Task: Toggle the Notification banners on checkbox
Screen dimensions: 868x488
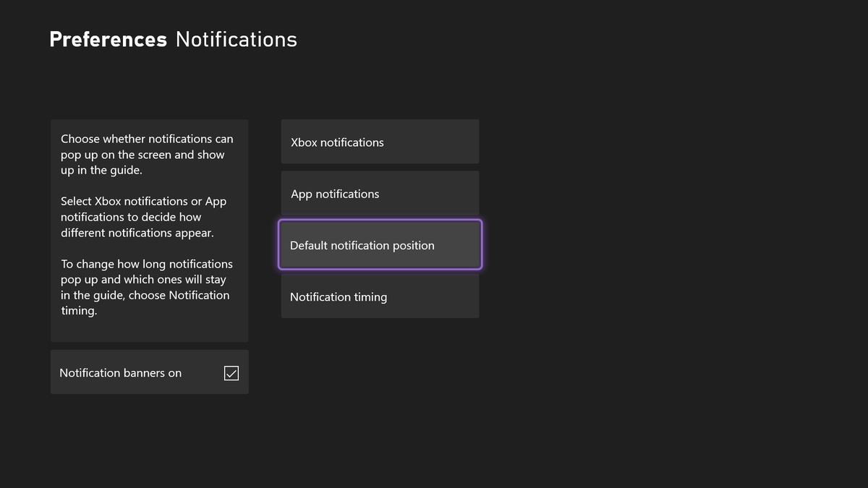Action: coord(231,373)
